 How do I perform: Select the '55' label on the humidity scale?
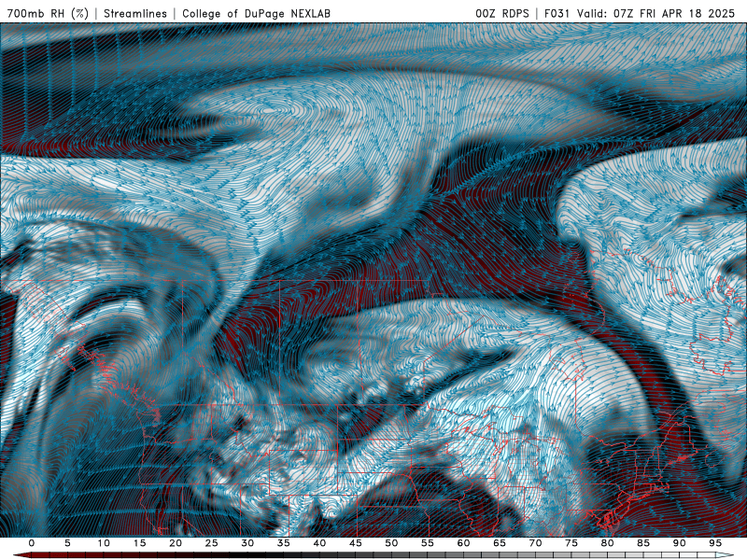428,543
